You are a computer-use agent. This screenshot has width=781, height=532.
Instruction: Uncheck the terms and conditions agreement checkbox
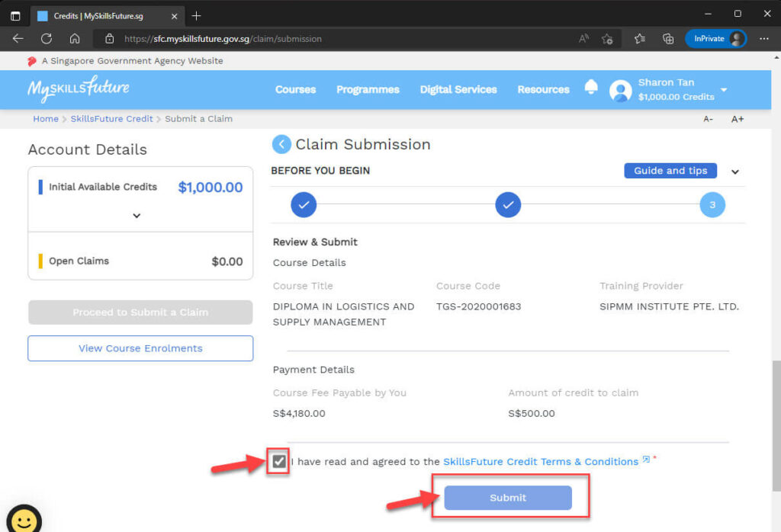click(x=278, y=461)
